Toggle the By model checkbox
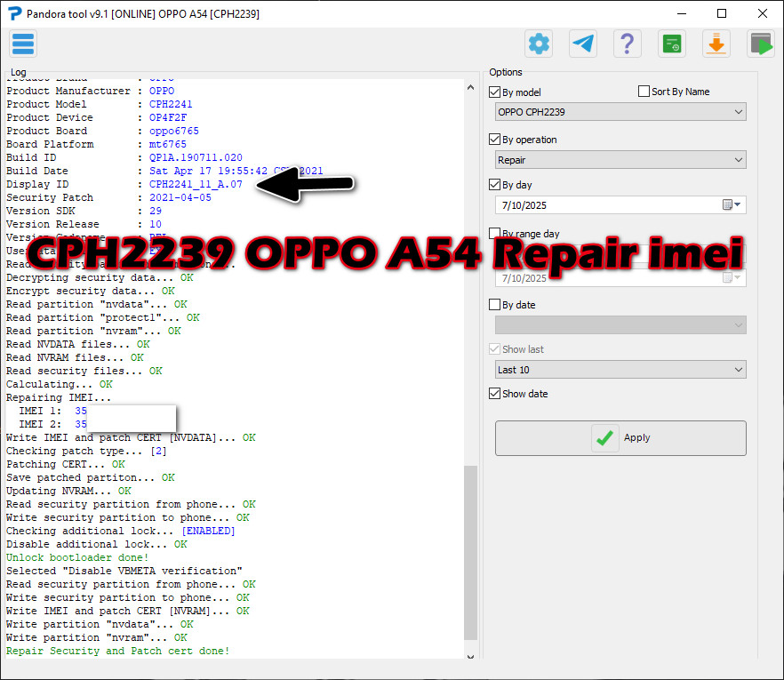This screenshot has width=784, height=680. click(494, 92)
